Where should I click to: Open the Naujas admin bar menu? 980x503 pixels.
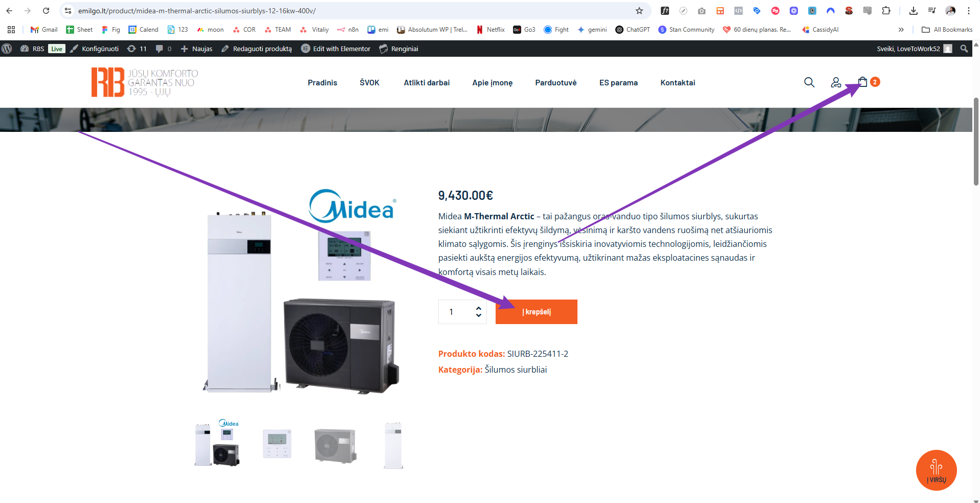point(197,49)
